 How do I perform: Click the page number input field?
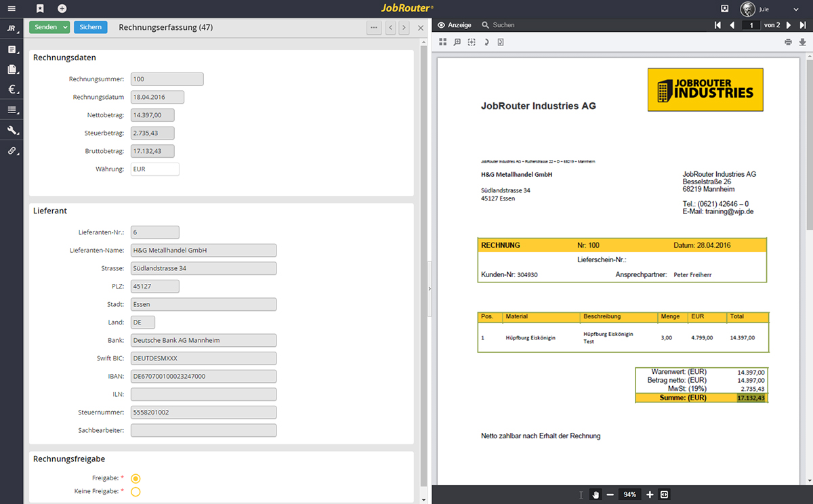click(751, 25)
